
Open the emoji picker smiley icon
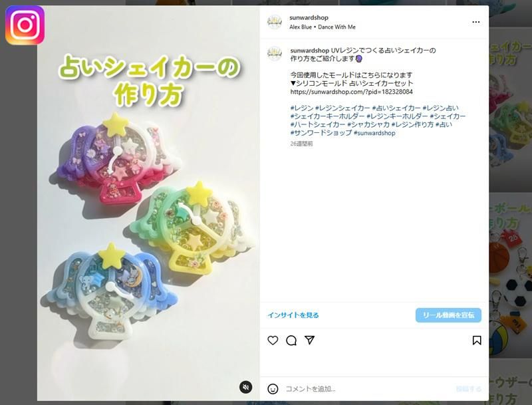273,389
